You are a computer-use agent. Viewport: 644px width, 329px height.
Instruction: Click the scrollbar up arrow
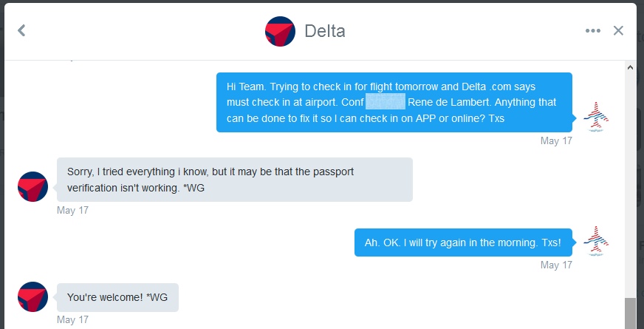point(630,67)
